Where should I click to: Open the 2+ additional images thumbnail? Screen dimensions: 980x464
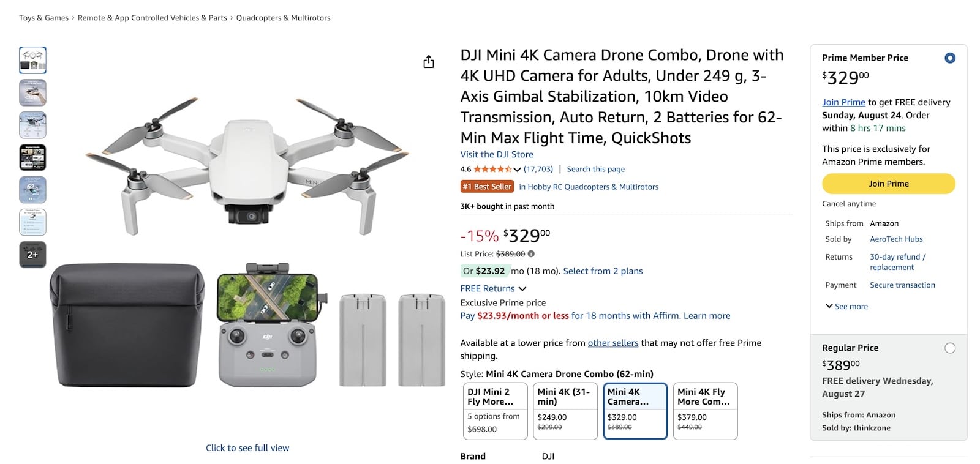pyautogui.click(x=33, y=254)
